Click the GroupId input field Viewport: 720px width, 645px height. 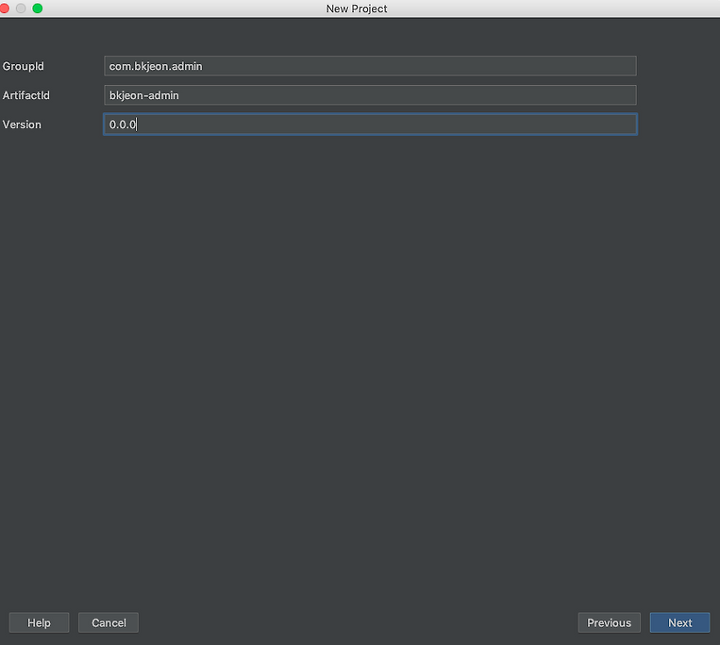click(370, 66)
